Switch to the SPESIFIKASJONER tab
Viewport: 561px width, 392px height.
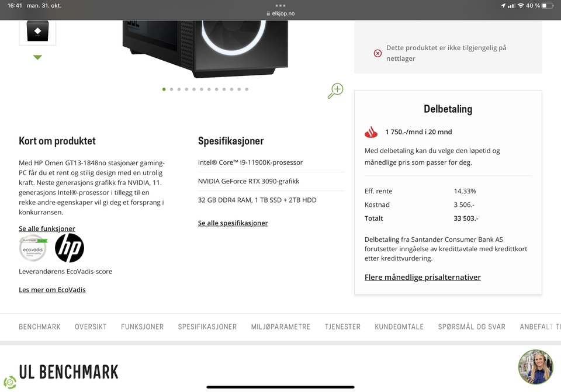point(207,327)
